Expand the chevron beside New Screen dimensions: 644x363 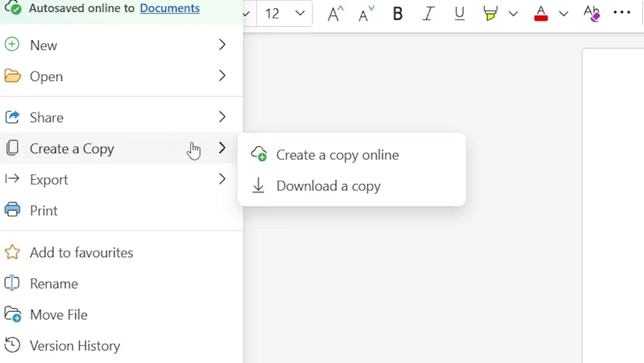point(222,44)
